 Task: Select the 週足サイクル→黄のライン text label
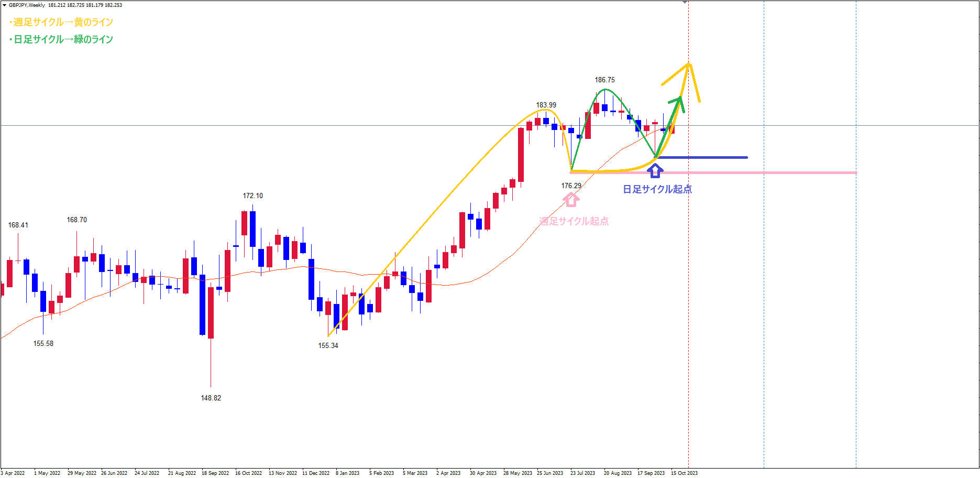point(62,22)
